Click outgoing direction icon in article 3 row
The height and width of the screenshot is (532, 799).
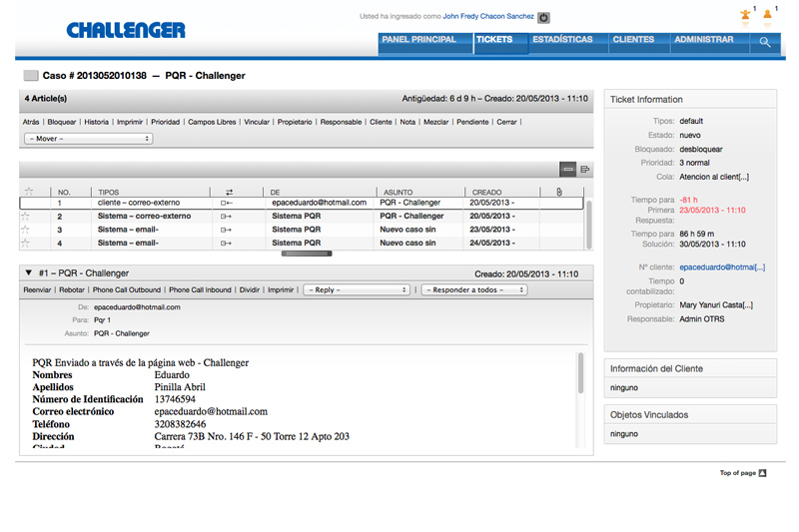pos(226,230)
